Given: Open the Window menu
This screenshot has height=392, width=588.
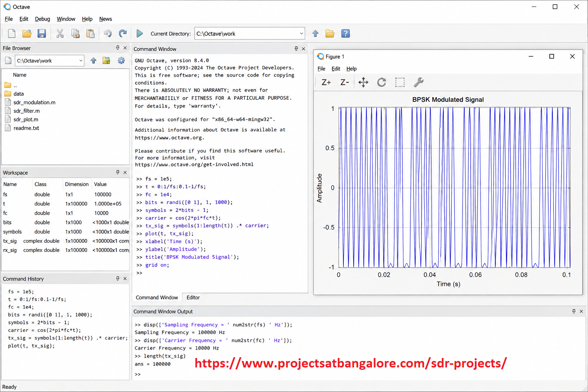Looking at the screenshot, I should pyautogui.click(x=66, y=19).
